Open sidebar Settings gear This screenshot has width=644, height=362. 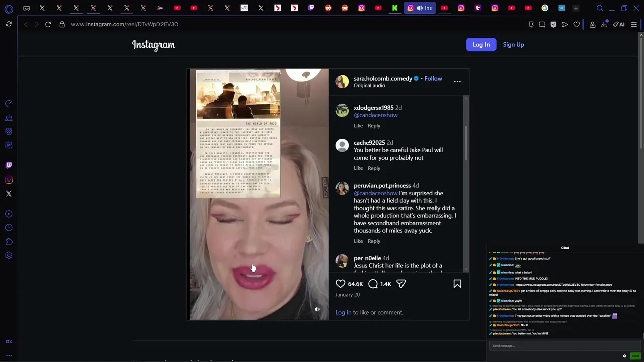[9, 255]
